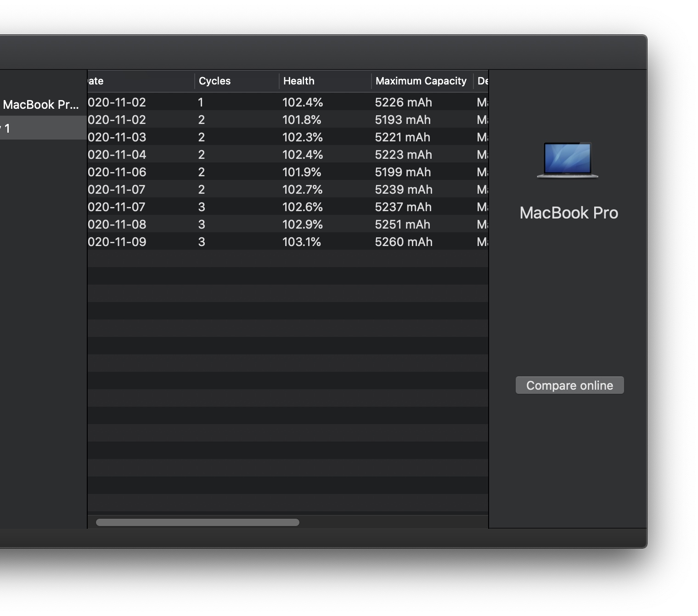Select the cell showing 5239 mAh

[404, 190]
